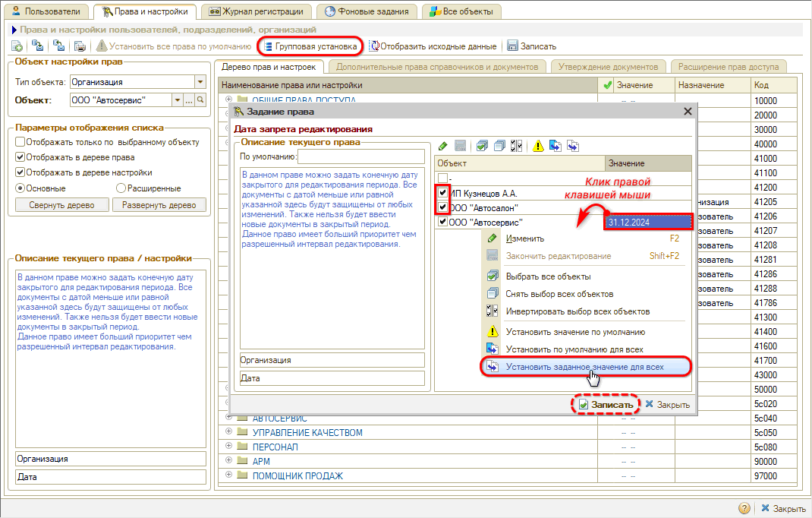Open the Тип объекта dropdown list
The image size is (812, 518).
coord(200,82)
